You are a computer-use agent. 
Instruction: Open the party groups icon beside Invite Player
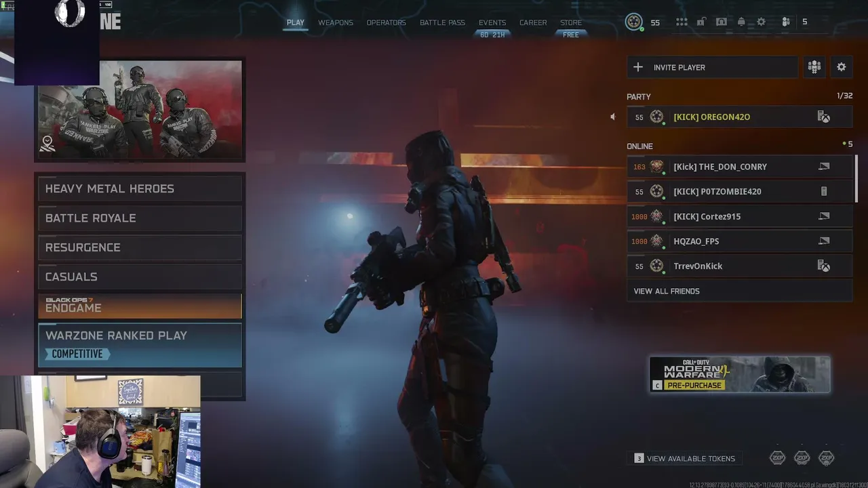[x=814, y=67]
